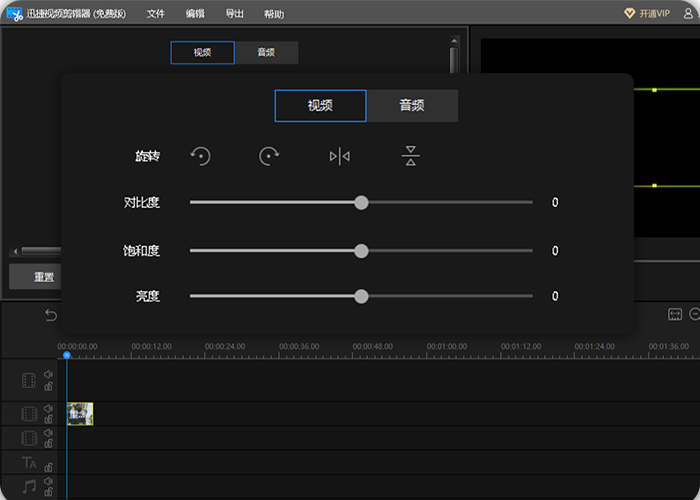Mute the first video track speaker
The image size is (700, 500).
pyautogui.click(x=48, y=376)
